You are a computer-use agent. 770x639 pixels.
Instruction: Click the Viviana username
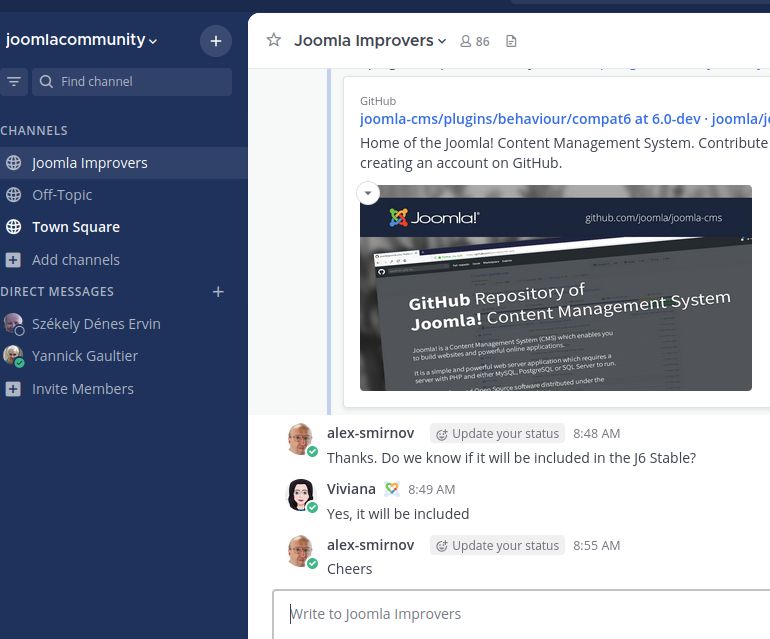[351, 489]
